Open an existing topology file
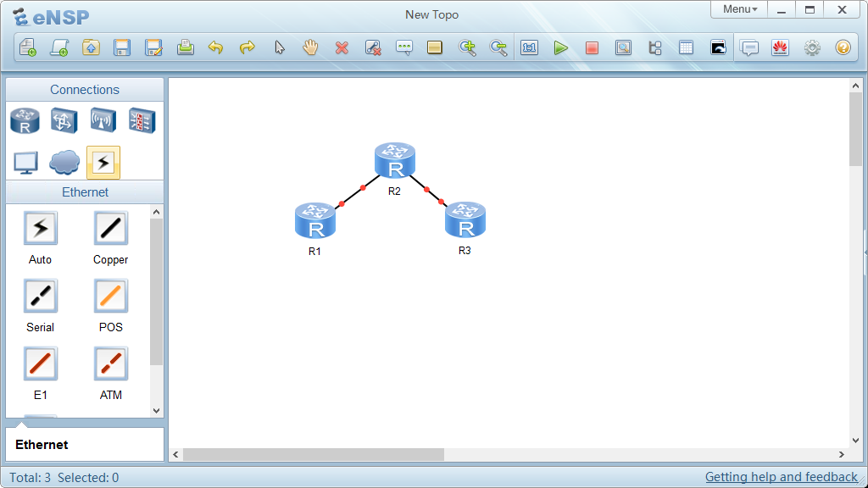868x488 pixels. click(91, 47)
